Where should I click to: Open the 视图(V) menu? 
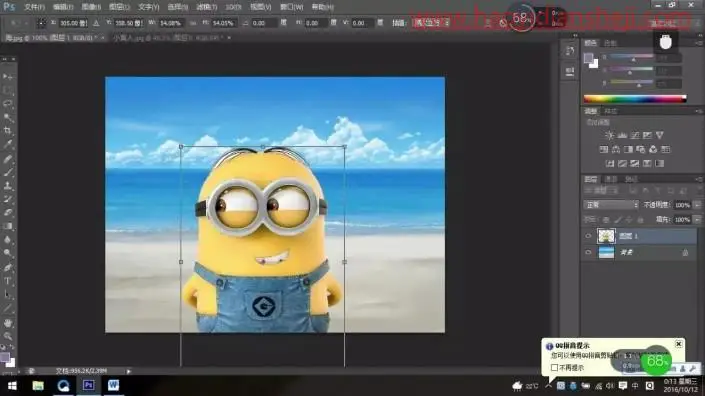[261, 7]
